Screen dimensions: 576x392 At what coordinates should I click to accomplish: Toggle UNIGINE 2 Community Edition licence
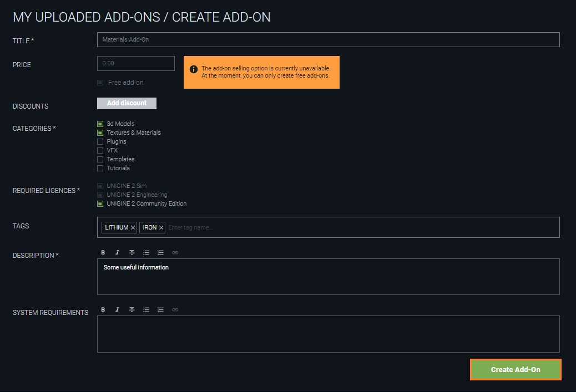click(x=100, y=203)
